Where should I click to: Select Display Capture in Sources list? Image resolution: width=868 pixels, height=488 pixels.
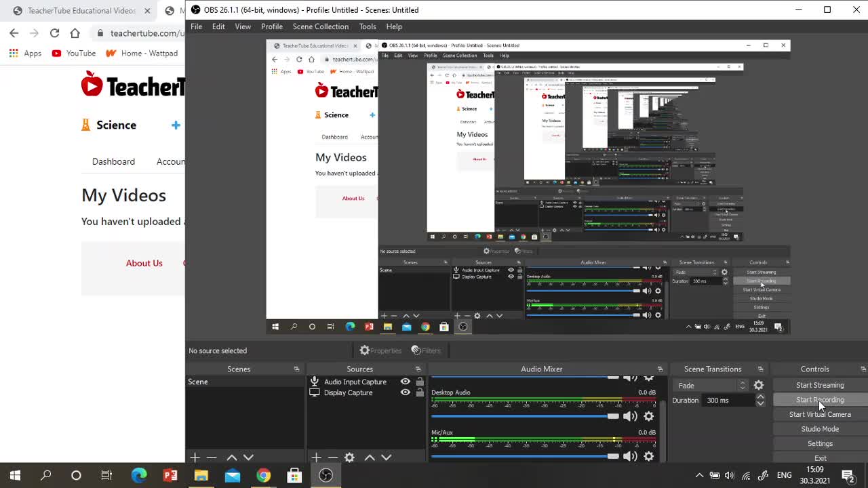(348, 392)
